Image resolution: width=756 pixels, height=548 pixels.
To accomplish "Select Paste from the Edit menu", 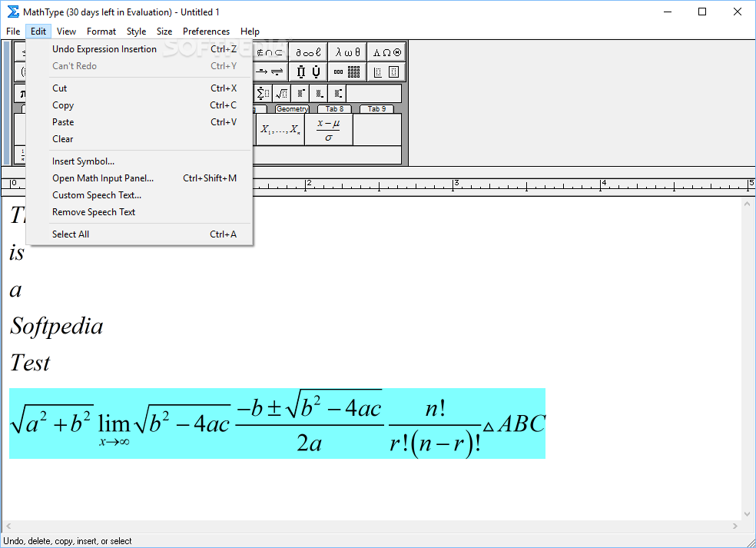I will [140, 122].
